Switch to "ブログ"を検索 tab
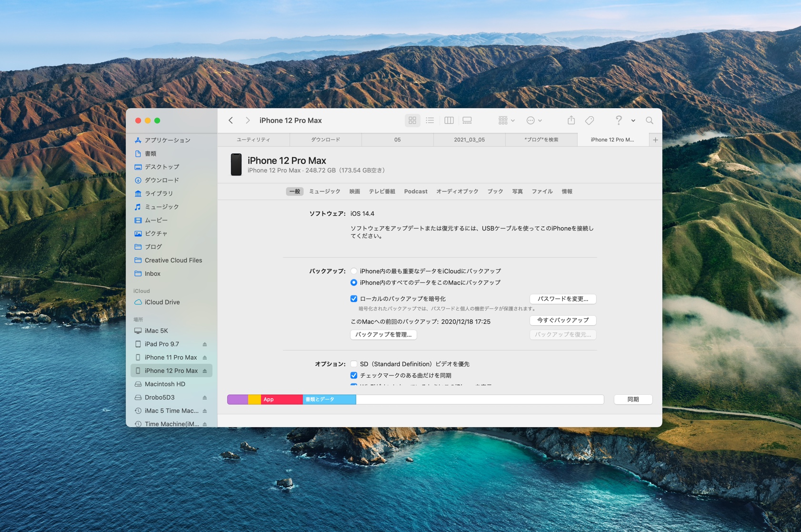This screenshot has width=801, height=532. (x=541, y=140)
